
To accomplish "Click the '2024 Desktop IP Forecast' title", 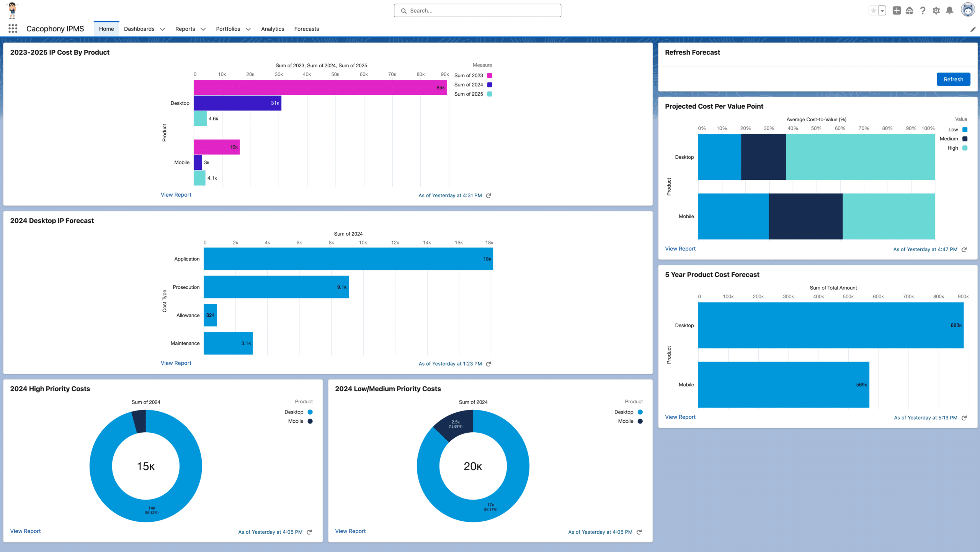I will click(x=52, y=221).
